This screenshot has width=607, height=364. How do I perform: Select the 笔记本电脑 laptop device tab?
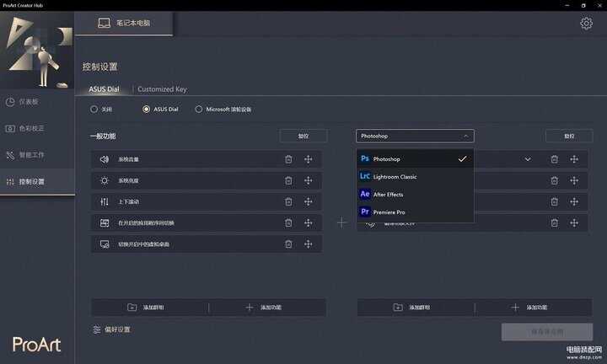point(123,24)
